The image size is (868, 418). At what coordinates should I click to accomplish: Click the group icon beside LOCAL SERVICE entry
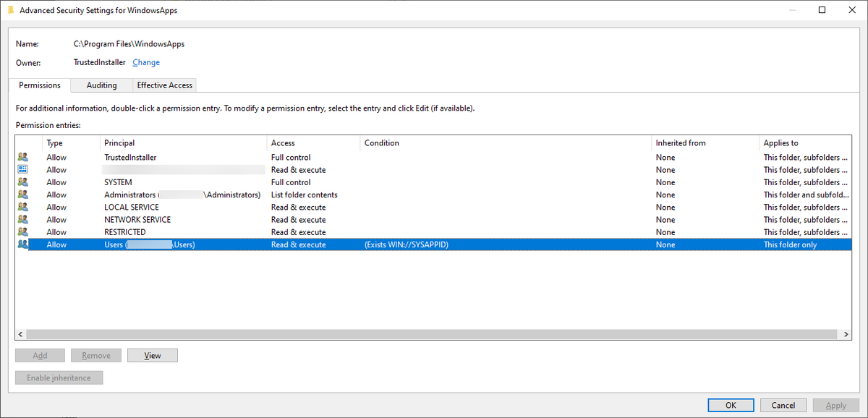click(22, 207)
